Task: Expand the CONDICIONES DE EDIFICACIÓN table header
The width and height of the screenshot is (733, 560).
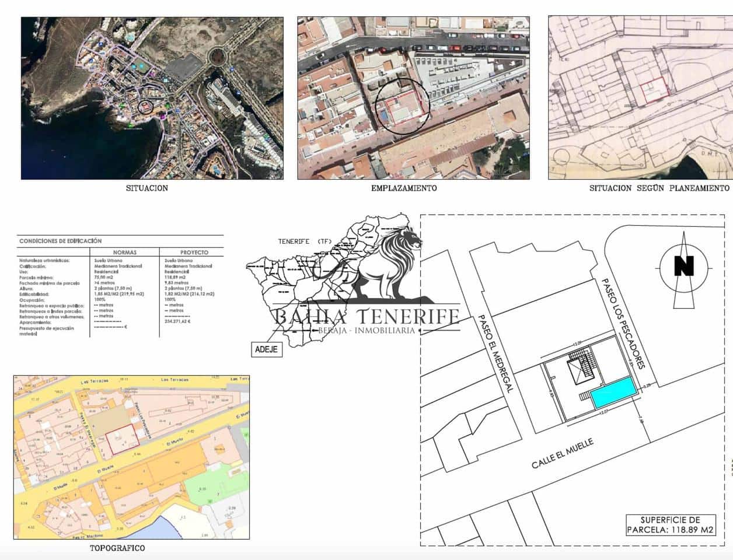Action: (61, 240)
